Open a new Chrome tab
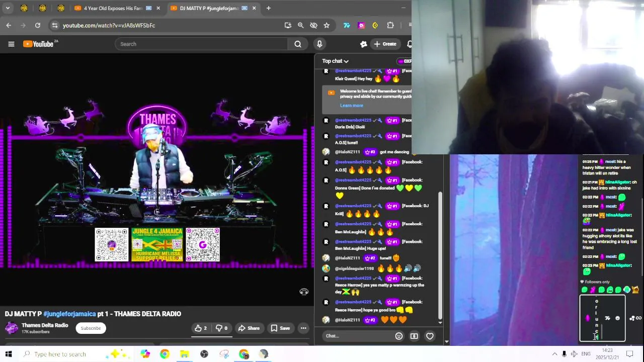The height and width of the screenshot is (362, 644). (269, 8)
